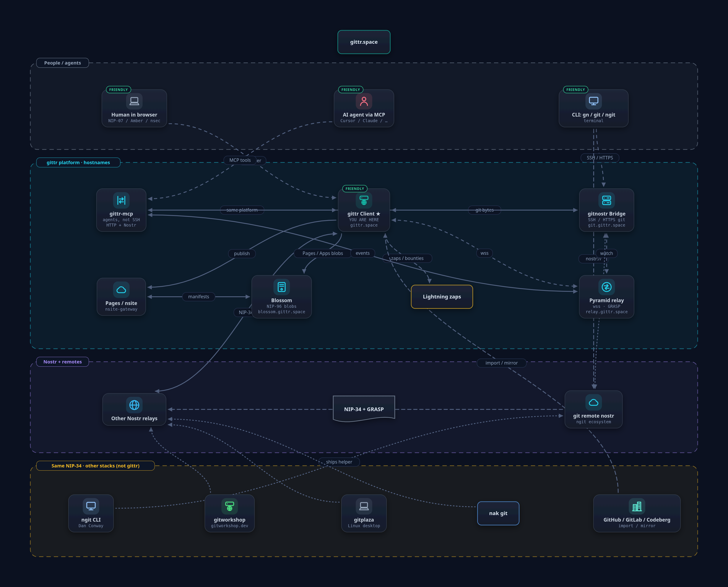Click the gitworkshop.dev subtitle
This screenshot has height=587, width=728.
[230, 526]
